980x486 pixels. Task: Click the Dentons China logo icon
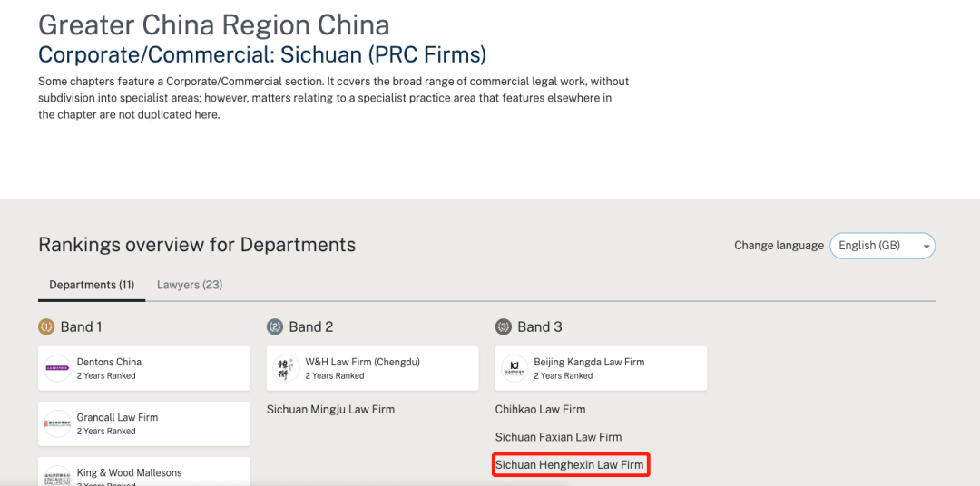tap(57, 368)
